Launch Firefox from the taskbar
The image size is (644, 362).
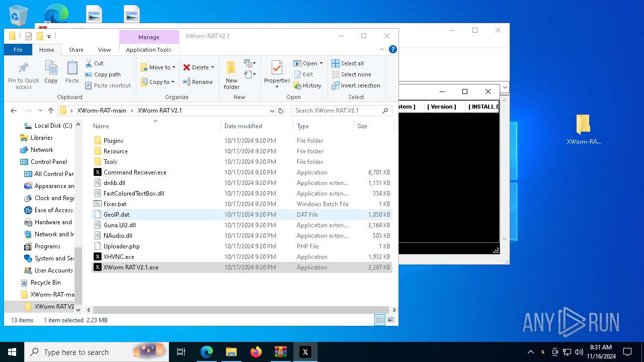pyautogui.click(x=256, y=352)
